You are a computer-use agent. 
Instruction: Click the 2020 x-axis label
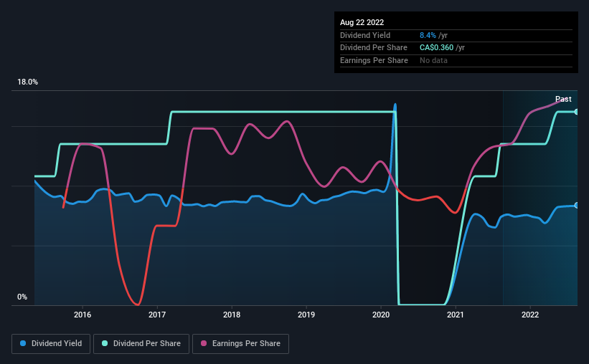click(x=381, y=315)
